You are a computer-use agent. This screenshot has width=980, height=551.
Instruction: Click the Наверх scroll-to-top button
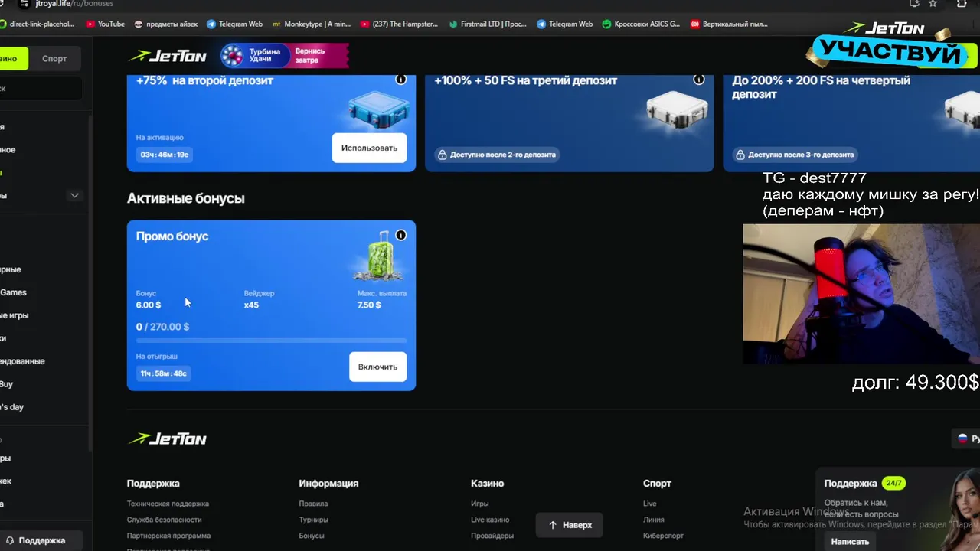569,525
